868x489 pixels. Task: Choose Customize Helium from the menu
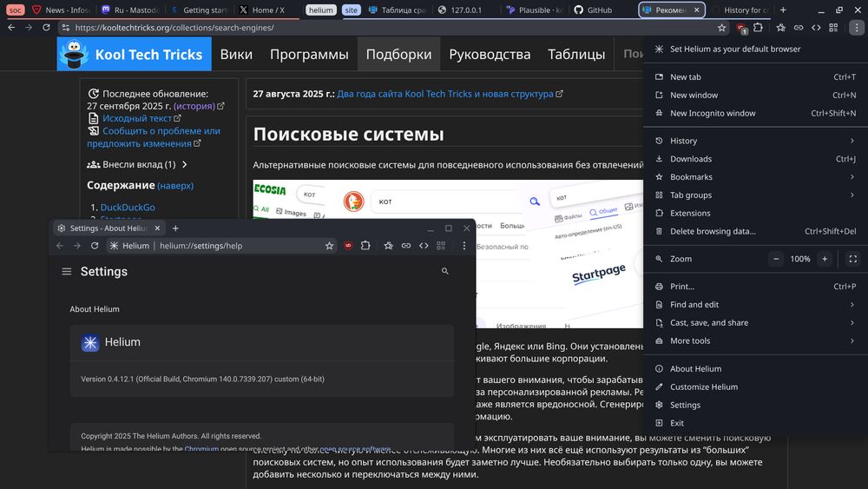pos(756,387)
